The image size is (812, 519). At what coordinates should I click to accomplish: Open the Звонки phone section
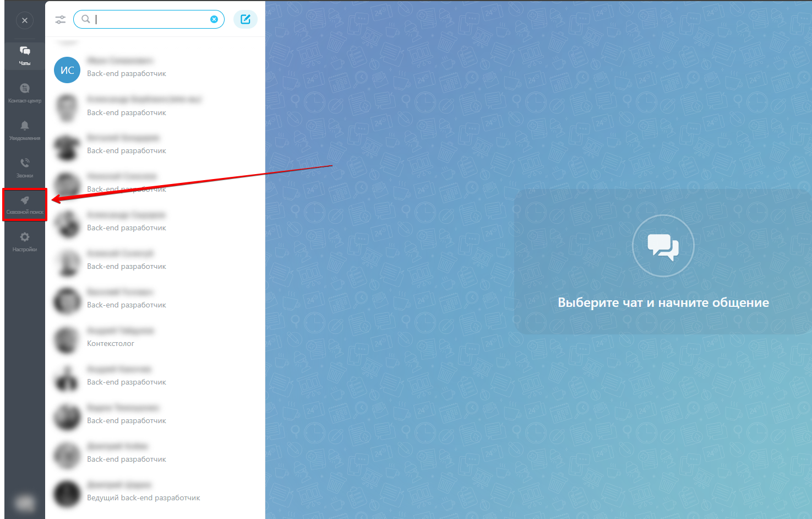(x=25, y=168)
